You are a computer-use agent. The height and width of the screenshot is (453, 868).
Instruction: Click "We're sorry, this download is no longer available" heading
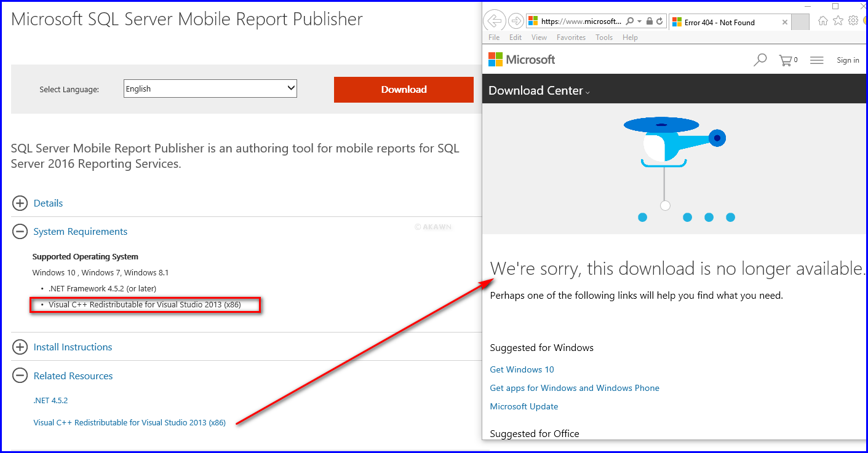677,269
